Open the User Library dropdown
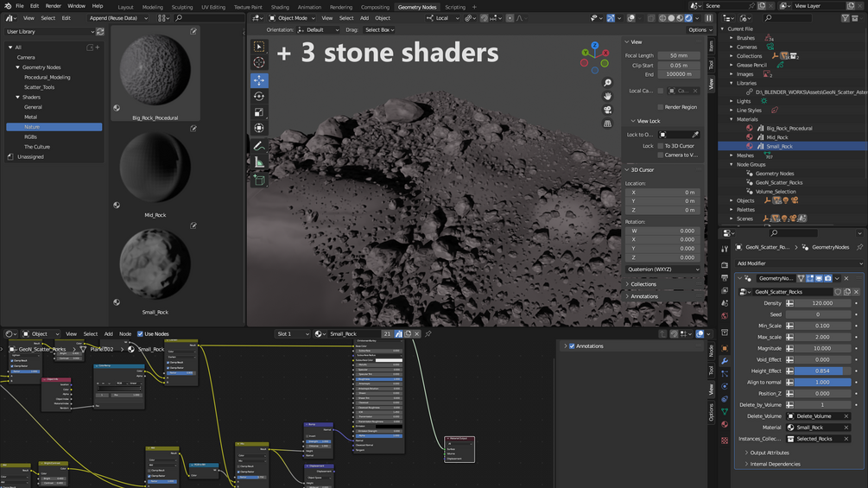Screen dimensions: 868x488 click(50, 32)
